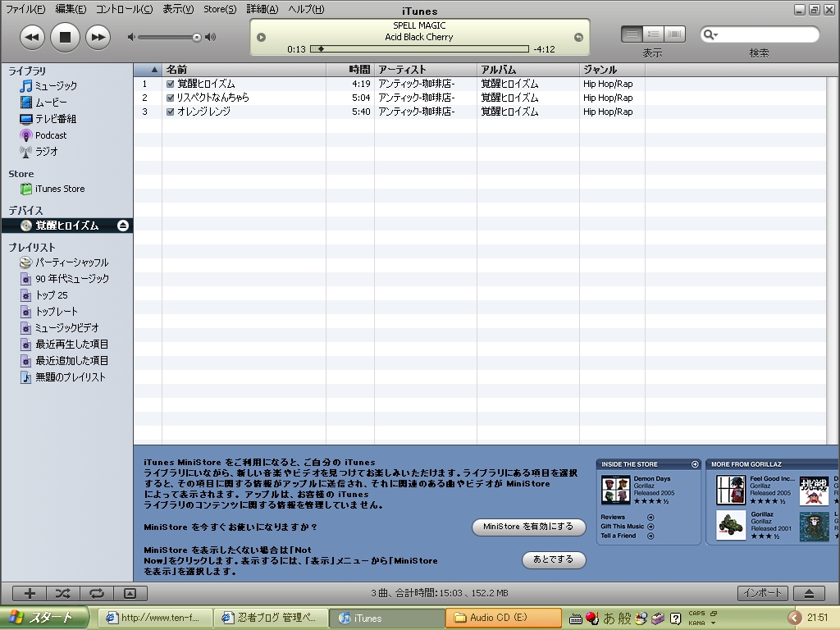Image resolution: width=840 pixels, height=630 pixels.
Task: Open Demon Days album thumbnail
Action: [615, 490]
